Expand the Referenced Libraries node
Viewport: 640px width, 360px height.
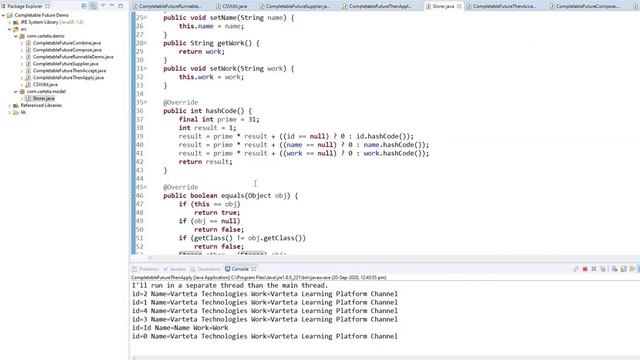[x=9, y=106]
